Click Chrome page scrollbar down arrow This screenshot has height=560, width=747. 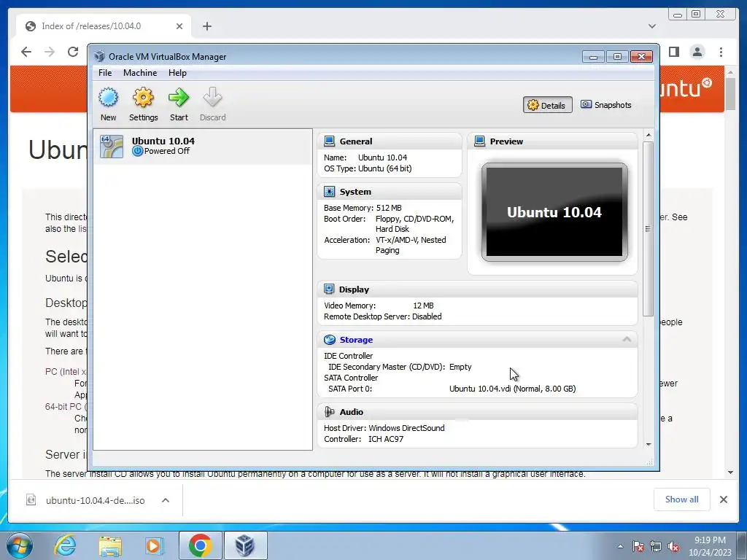(730, 472)
